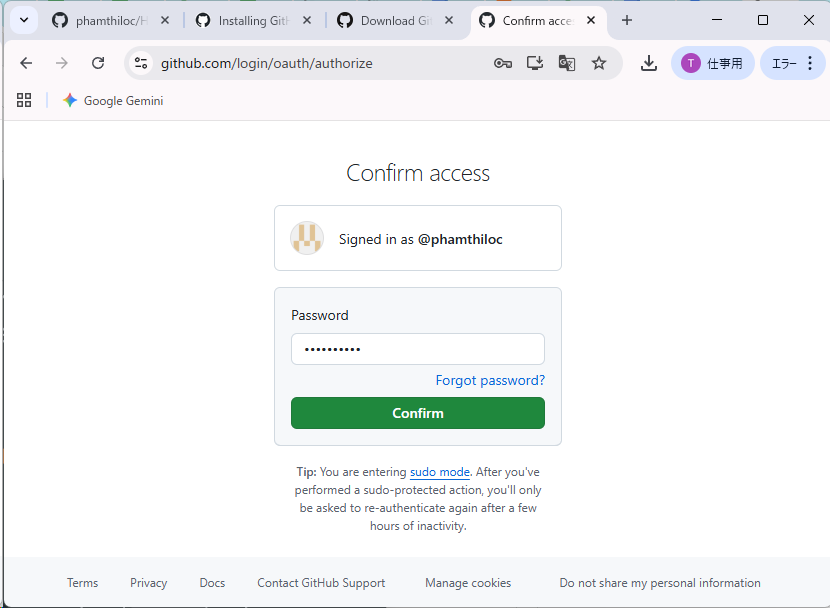Bookmark this page with the star icon
This screenshot has width=830, height=608.
click(599, 63)
